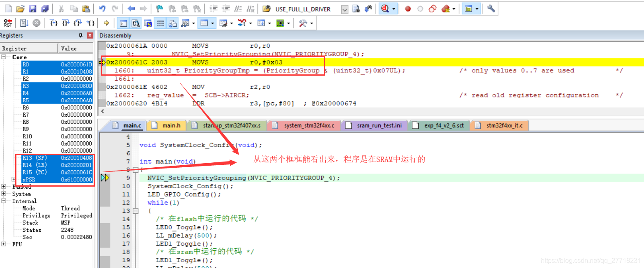The image size is (644, 268).
Task: Toggle the Memory window button
Action: (x=204, y=23)
